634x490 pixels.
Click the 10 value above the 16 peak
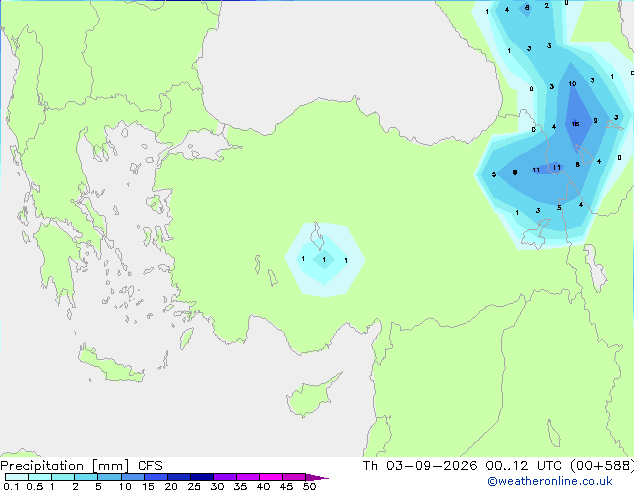coord(572,84)
